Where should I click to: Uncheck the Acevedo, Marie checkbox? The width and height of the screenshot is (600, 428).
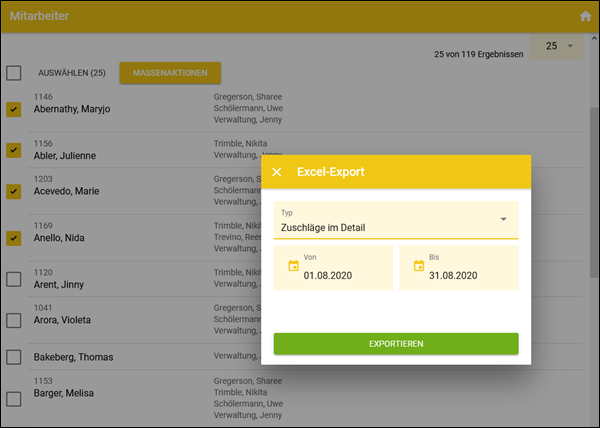coord(14,191)
